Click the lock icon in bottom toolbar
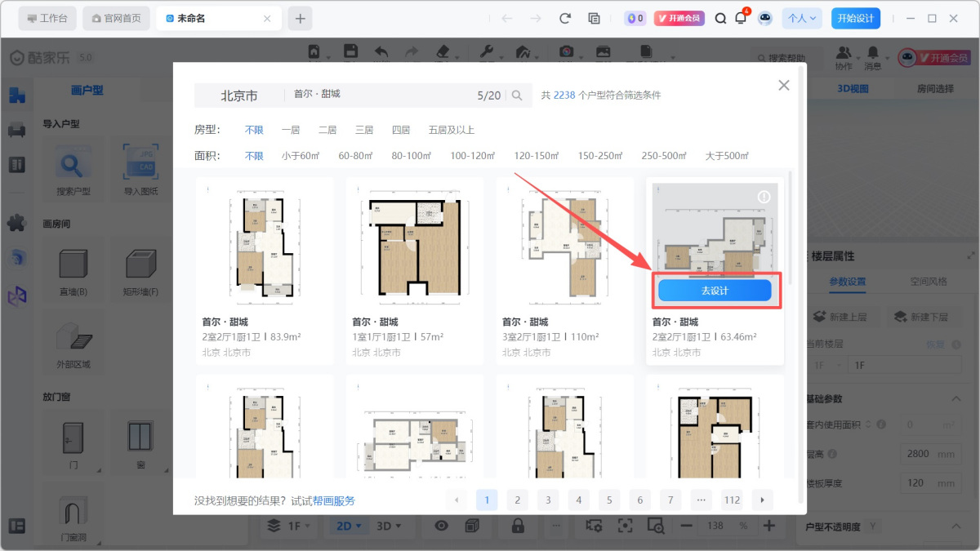The image size is (980, 551). pos(518,526)
